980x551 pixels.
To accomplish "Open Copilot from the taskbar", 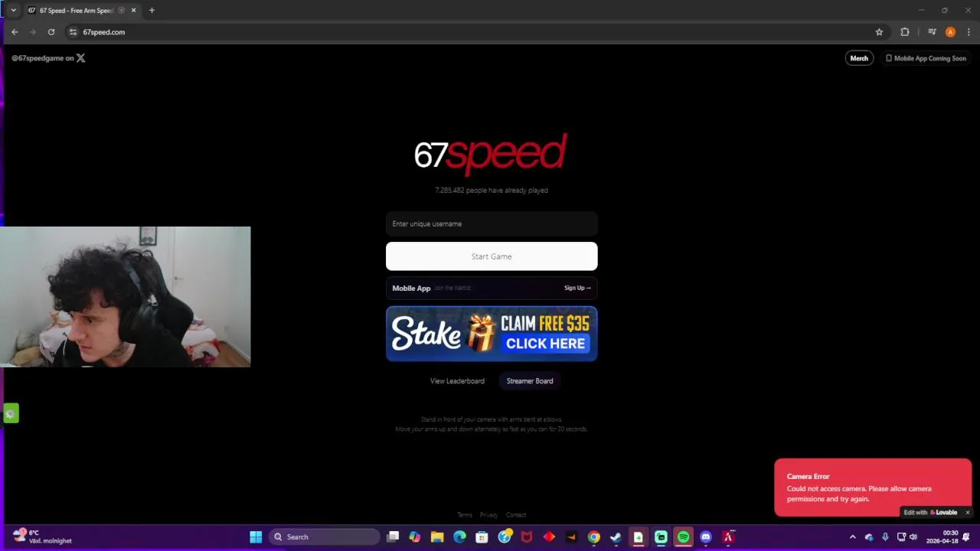I will coord(415,537).
